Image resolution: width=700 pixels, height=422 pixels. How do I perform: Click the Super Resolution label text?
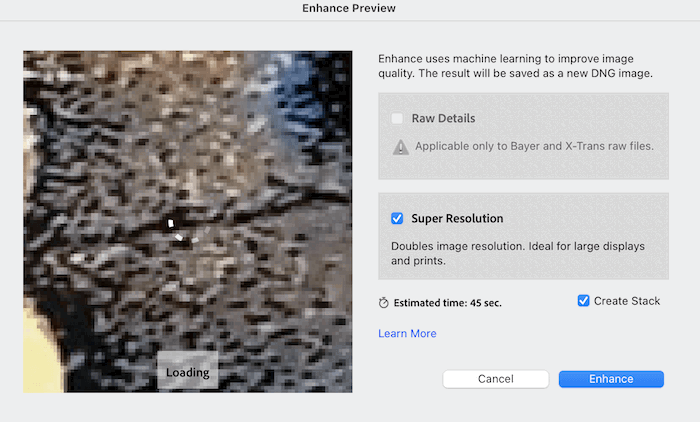click(x=457, y=218)
